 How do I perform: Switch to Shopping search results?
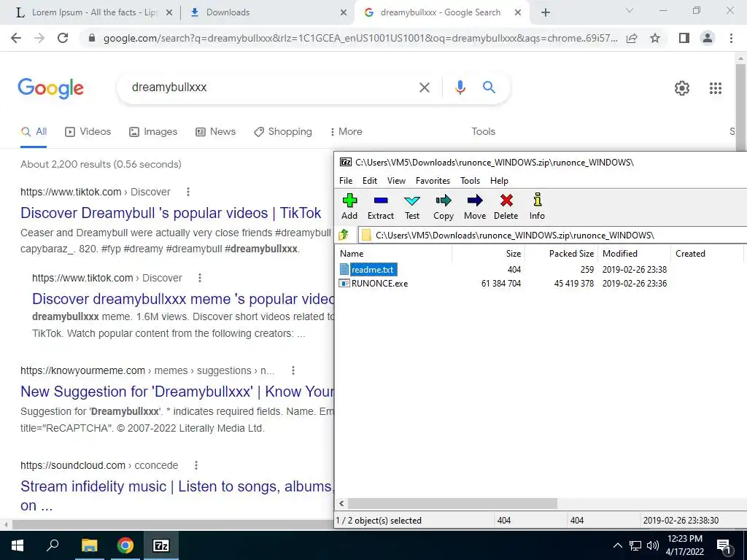[x=283, y=132]
